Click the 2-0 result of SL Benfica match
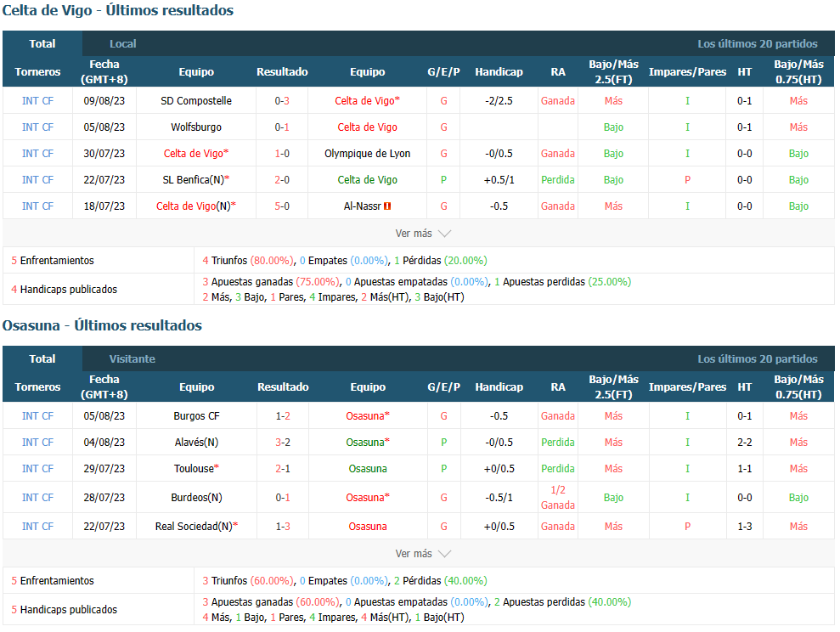The image size is (840, 632). pos(282,180)
